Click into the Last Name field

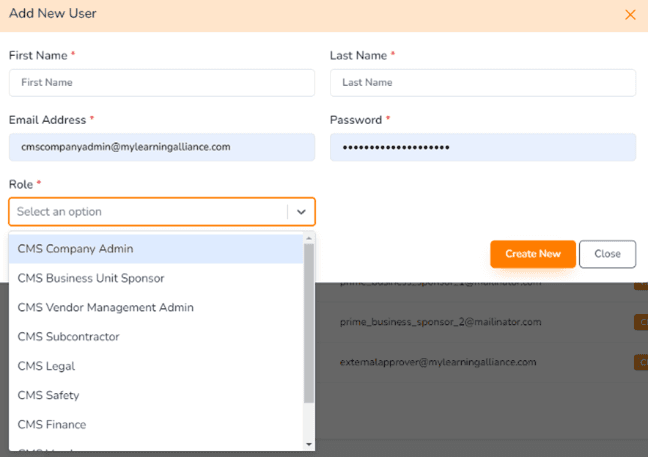click(x=482, y=83)
